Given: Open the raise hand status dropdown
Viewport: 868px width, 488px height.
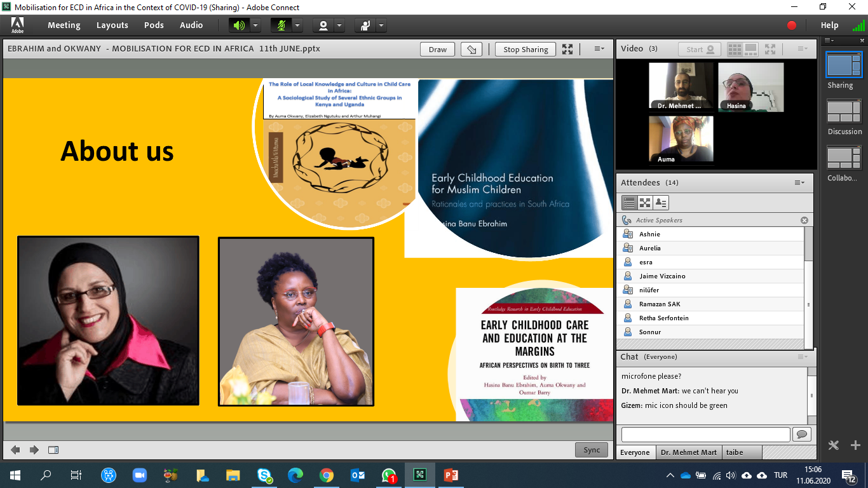Looking at the screenshot, I should [381, 25].
